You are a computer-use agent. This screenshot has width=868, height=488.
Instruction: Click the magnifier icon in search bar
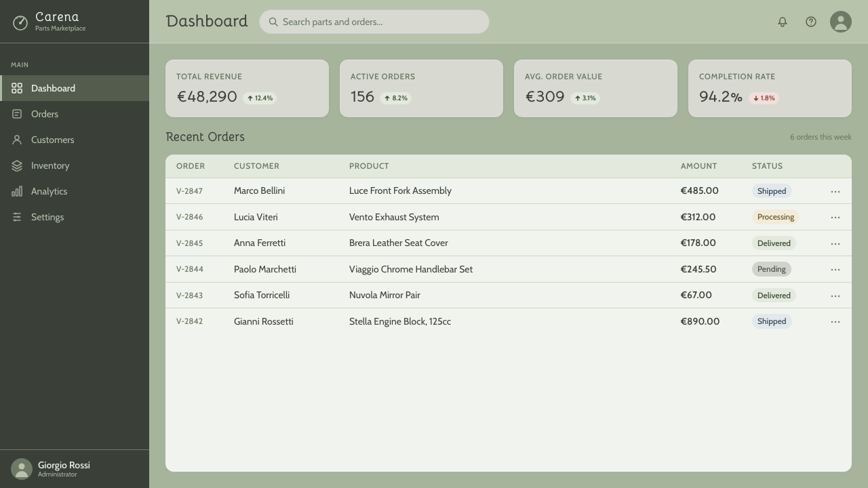click(273, 22)
